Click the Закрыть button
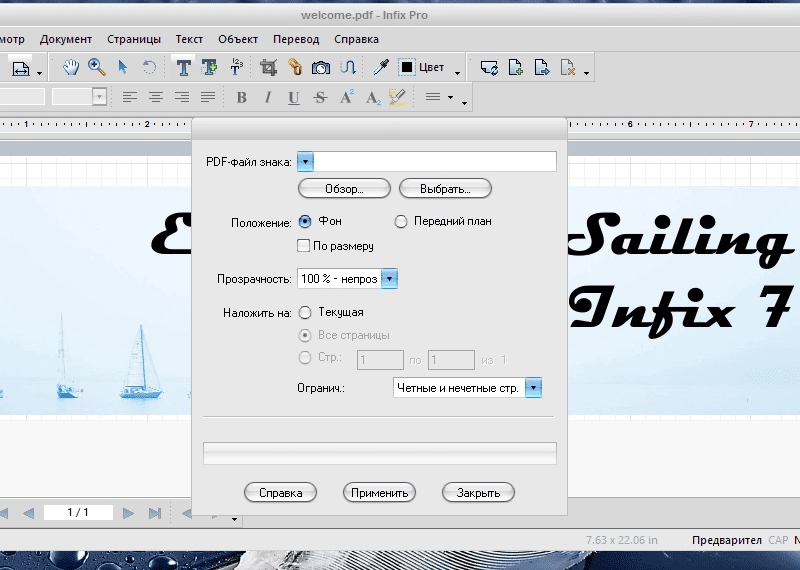800x570 pixels. [479, 493]
